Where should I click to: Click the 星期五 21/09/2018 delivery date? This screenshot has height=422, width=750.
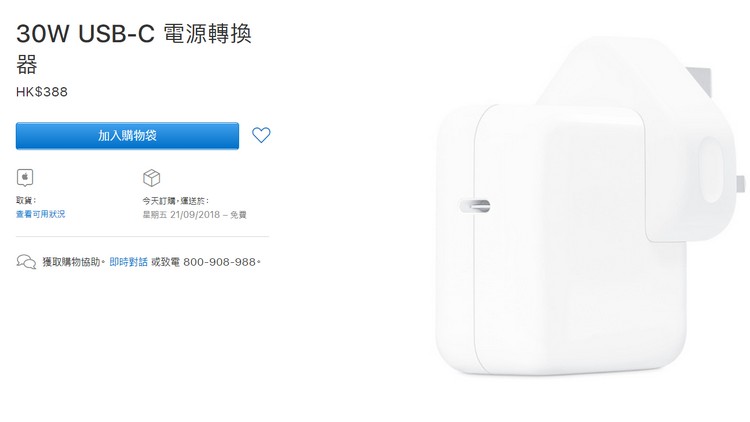click(181, 215)
